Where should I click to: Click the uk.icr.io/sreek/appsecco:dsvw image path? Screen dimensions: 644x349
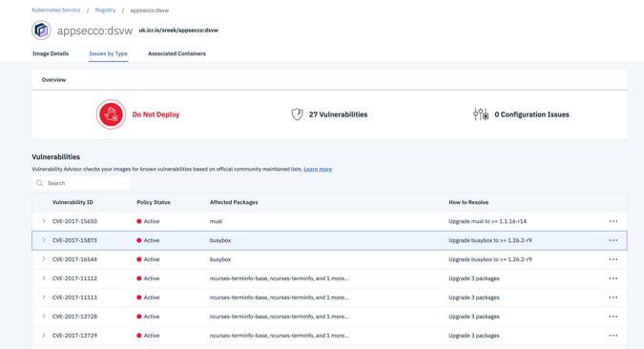[178, 31]
